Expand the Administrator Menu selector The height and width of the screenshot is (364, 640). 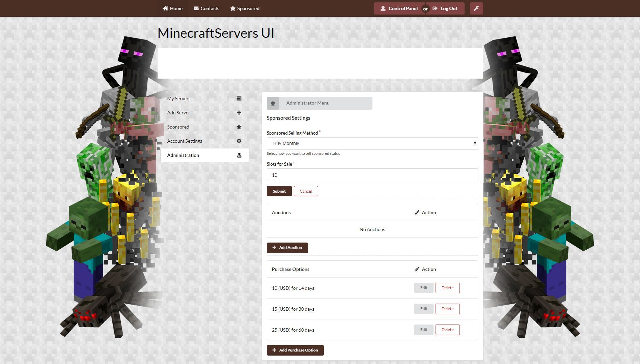click(x=319, y=103)
